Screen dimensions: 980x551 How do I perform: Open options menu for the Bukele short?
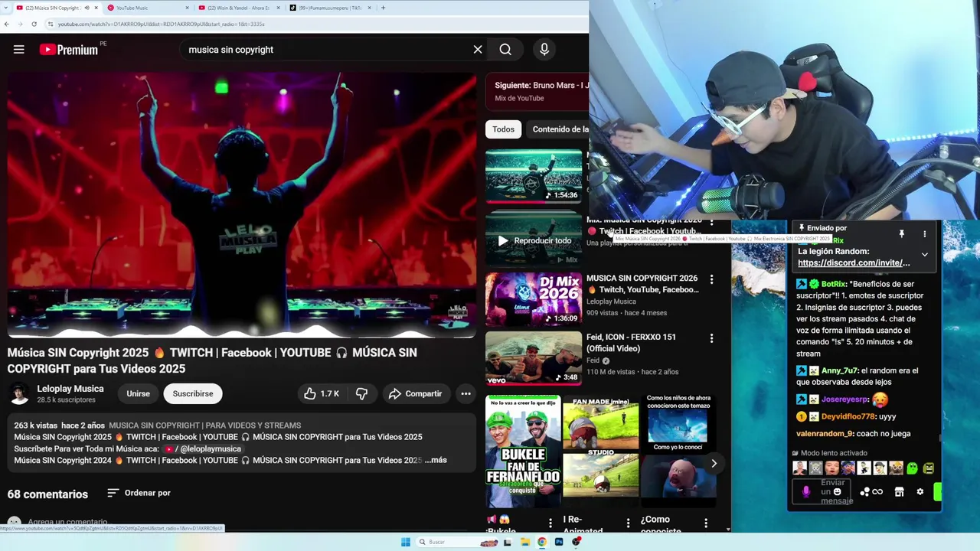click(x=550, y=523)
